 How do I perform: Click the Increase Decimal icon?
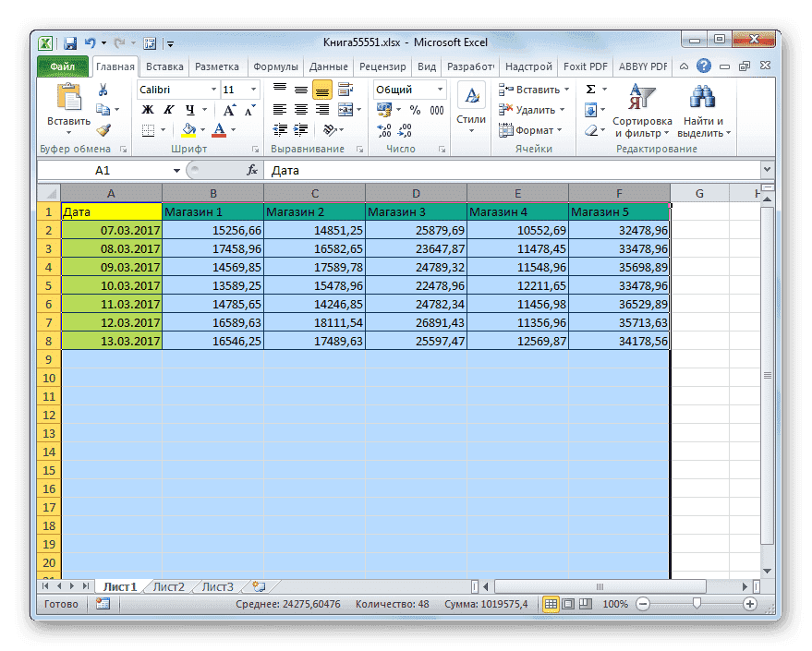(386, 132)
